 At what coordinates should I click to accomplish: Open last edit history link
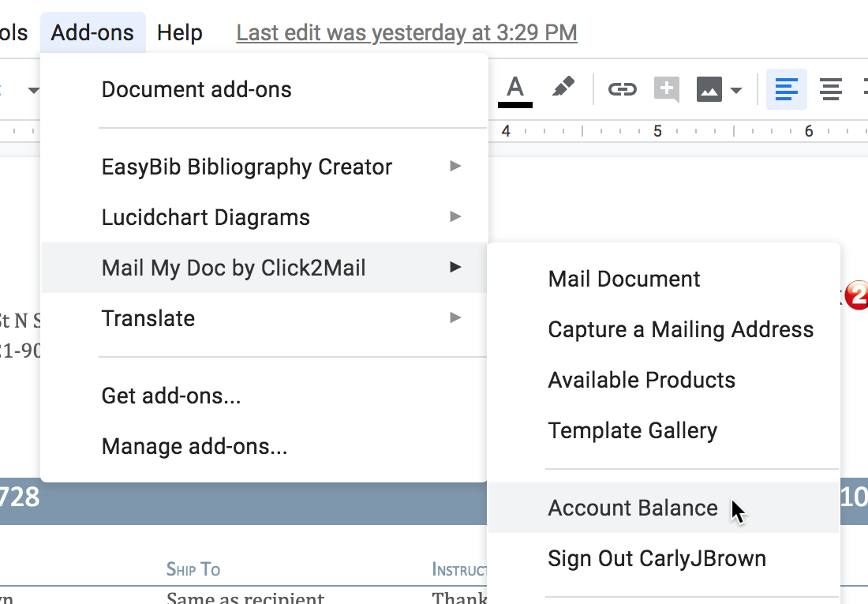tap(406, 32)
